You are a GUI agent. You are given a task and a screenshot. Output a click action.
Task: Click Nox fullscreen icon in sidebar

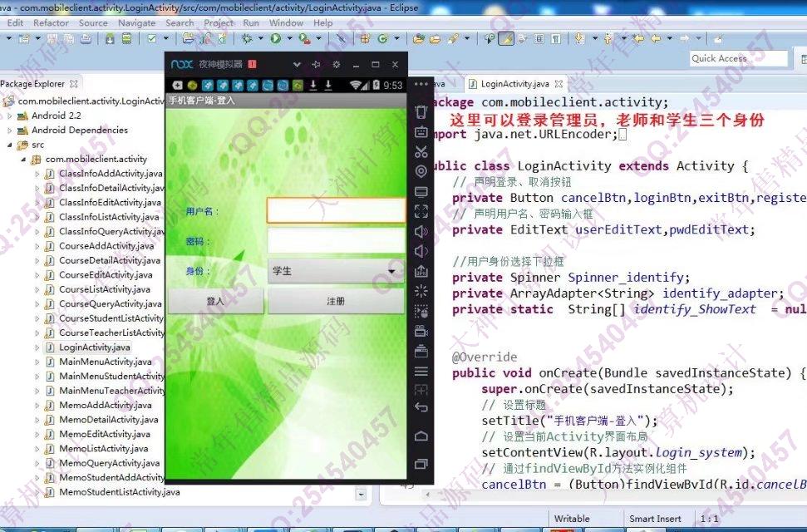pyautogui.click(x=421, y=211)
